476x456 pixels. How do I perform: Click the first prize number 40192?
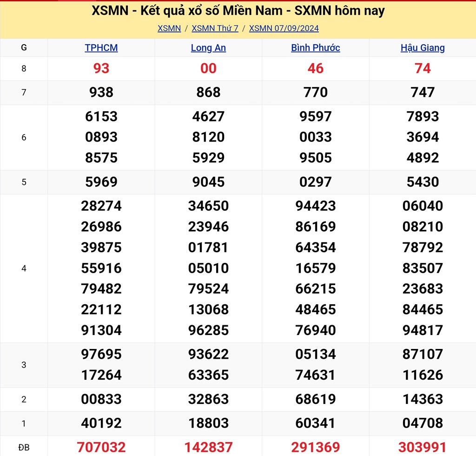click(101, 423)
